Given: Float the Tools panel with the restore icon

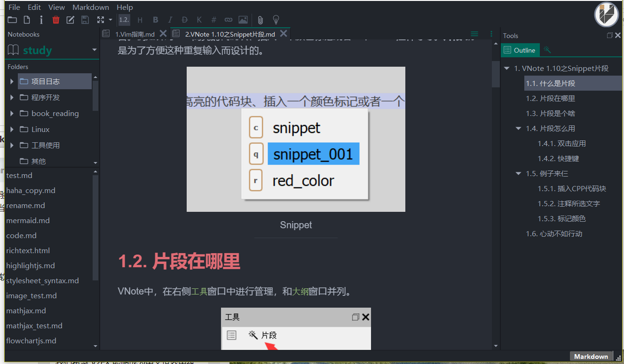Looking at the screenshot, I should (x=610, y=35).
